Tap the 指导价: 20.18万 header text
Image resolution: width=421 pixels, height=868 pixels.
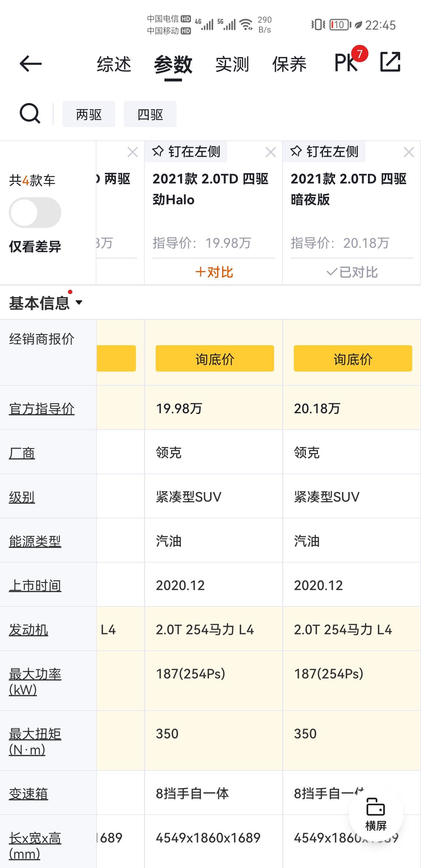[x=340, y=243]
